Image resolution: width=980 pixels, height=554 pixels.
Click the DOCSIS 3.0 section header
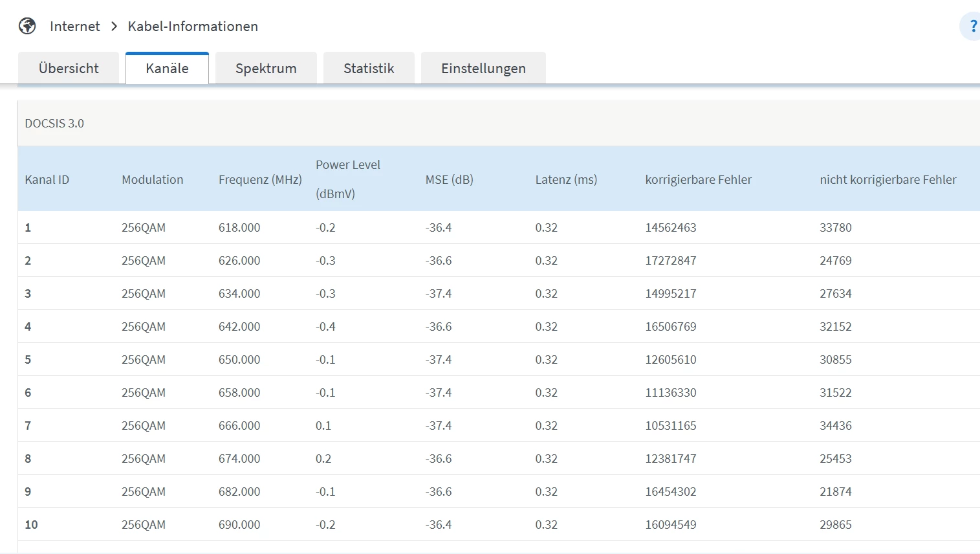54,124
